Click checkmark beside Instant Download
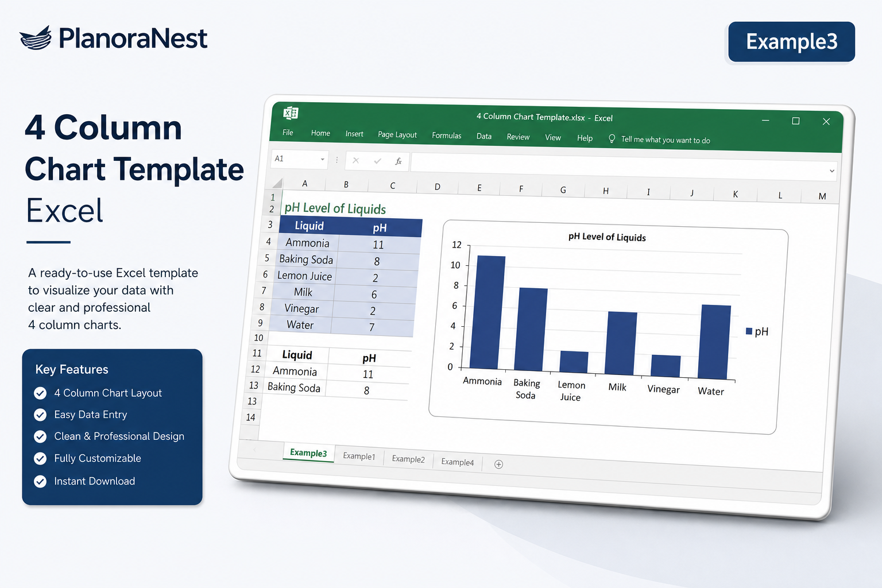The image size is (882, 588). 40,481
